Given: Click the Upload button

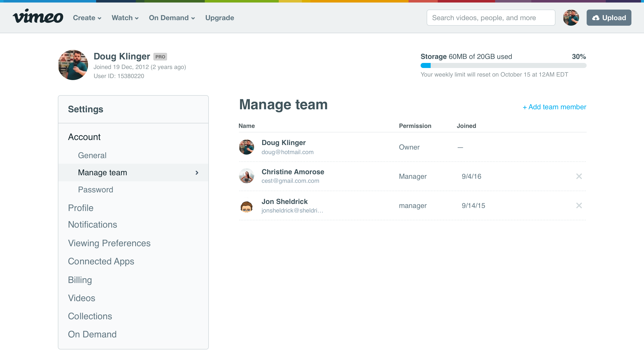Looking at the screenshot, I should coord(609,18).
